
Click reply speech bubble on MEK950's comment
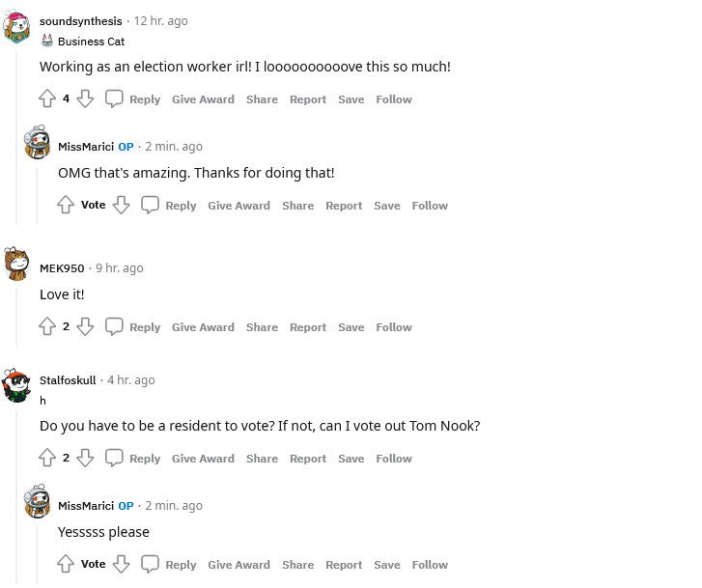[x=114, y=326]
